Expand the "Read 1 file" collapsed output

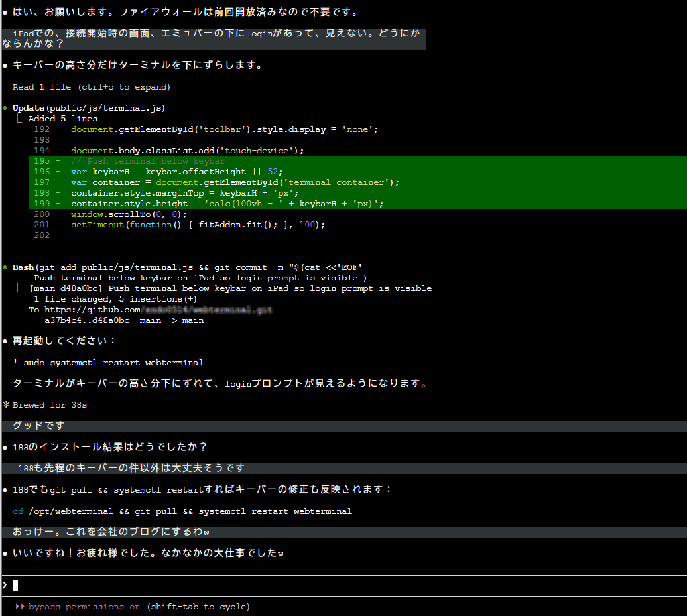[x=92, y=87]
